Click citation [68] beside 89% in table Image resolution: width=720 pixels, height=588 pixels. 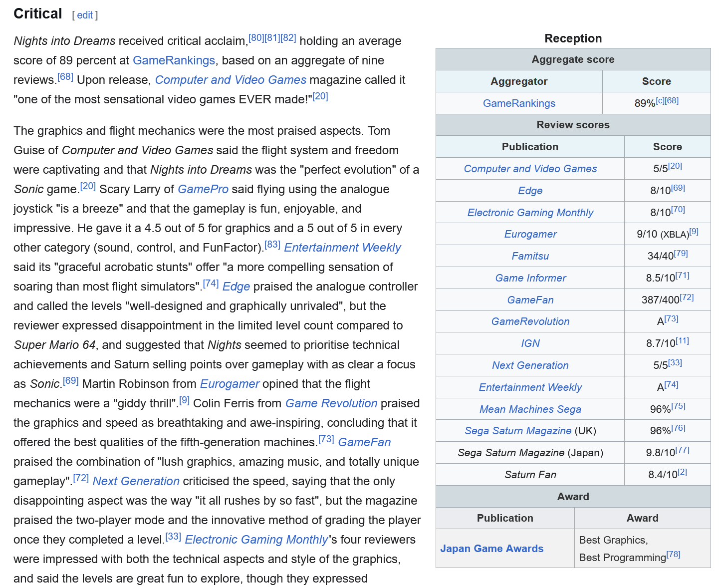click(x=672, y=101)
